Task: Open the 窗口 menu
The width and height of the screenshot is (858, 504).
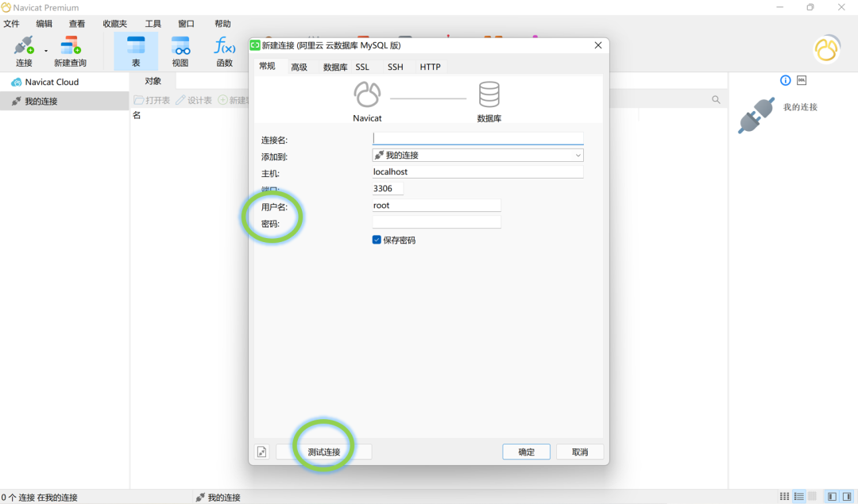Action: pyautogui.click(x=186, y=24)
